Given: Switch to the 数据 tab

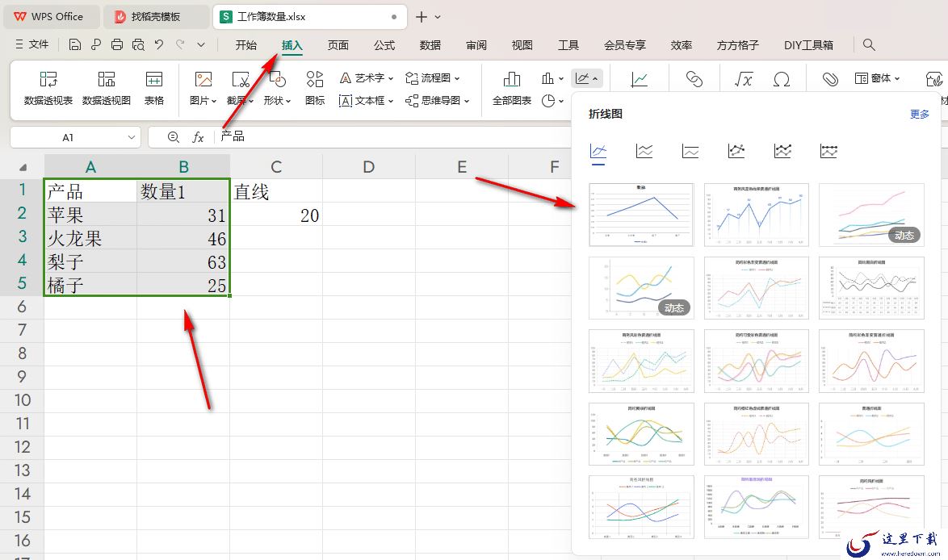Looking at the screenshot, I should 430,45.
